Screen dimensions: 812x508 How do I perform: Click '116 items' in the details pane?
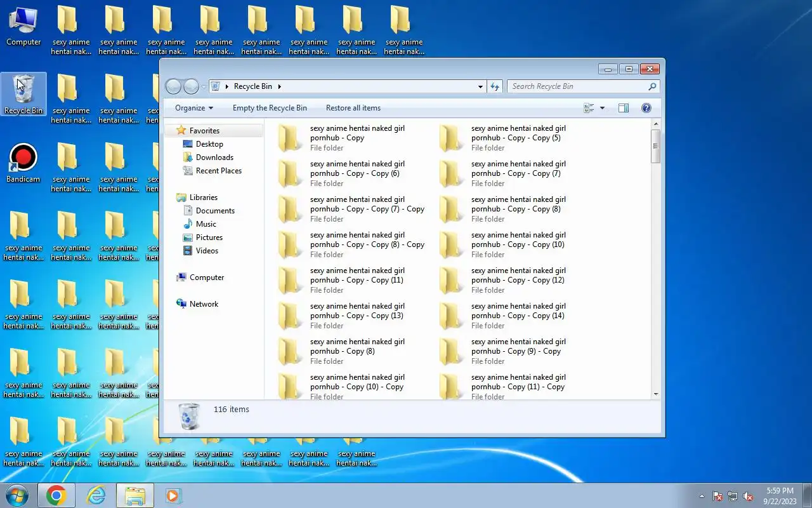(x=231, y=410)
